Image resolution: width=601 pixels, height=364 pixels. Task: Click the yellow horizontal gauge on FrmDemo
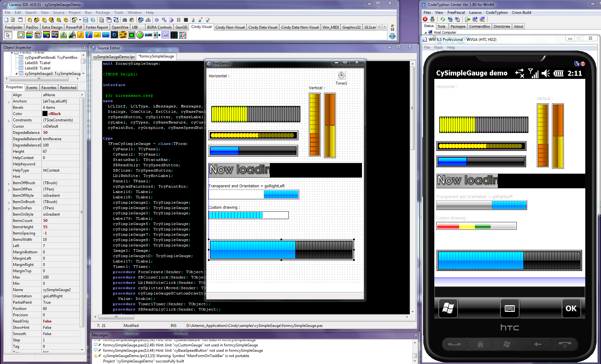point(256,114)
